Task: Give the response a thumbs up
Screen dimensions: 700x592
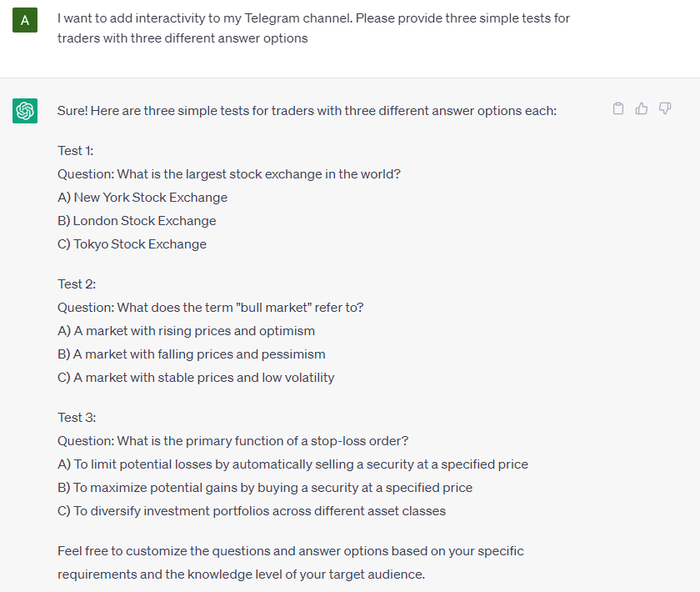Action: click(x=642, y=108)
